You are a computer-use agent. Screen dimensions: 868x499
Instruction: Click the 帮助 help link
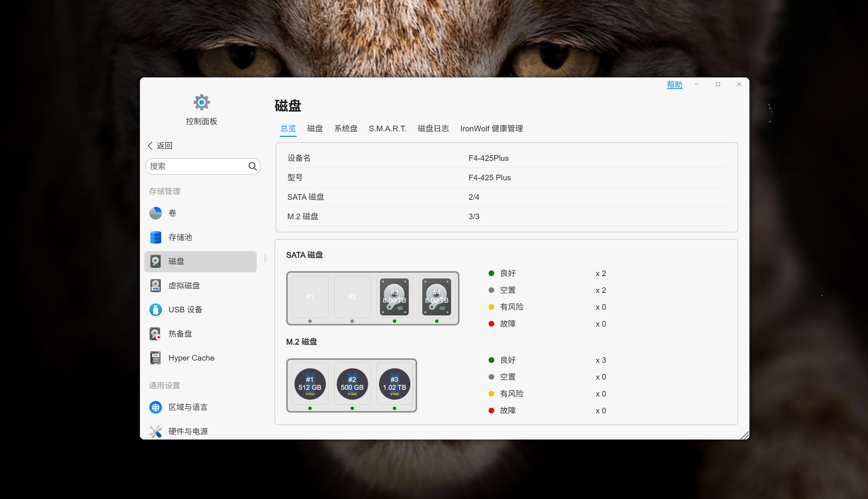pyautogui.click(x=674, y=85)
